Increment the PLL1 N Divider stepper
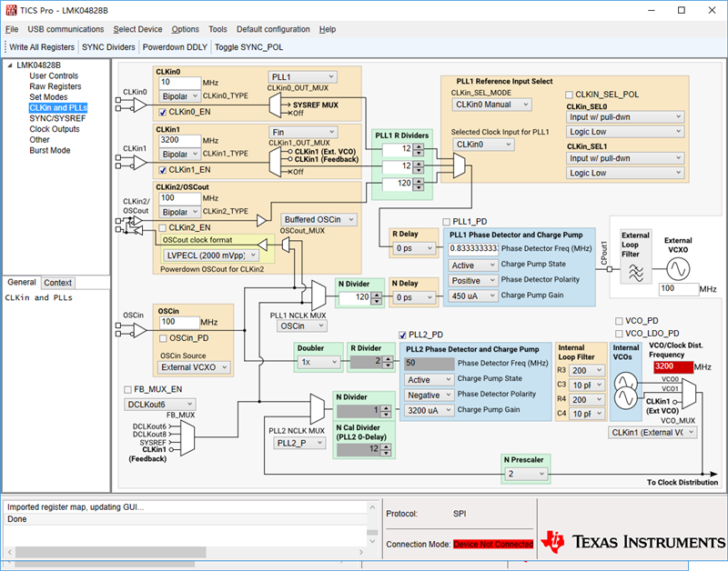Viewport: 728px width, 571px height. 377,295
